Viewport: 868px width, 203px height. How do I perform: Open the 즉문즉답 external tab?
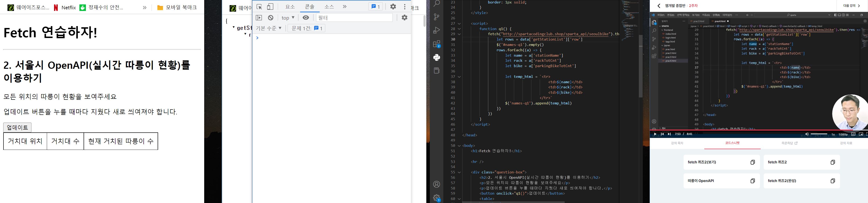tap(790, 143)
